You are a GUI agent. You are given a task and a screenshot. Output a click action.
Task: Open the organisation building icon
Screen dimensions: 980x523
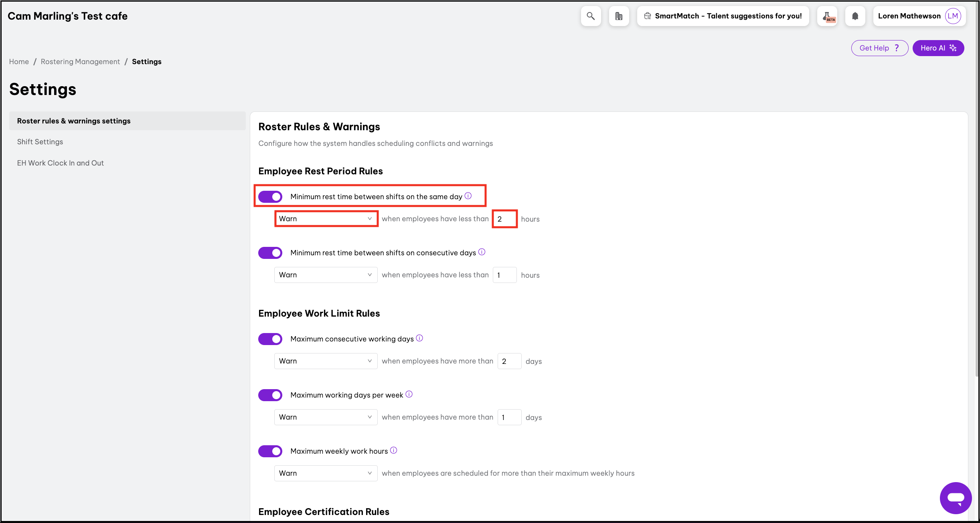pos(619,16)
